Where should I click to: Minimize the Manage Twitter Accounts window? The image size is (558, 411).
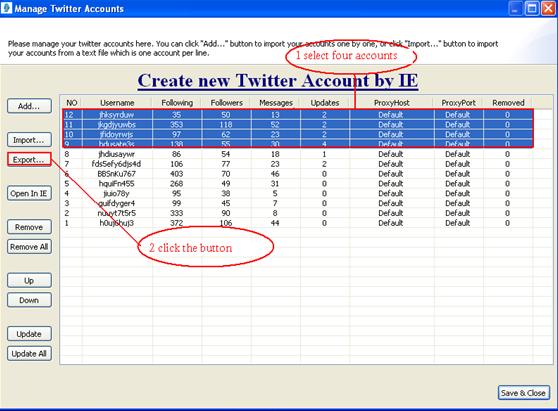(x=515, y=9)
